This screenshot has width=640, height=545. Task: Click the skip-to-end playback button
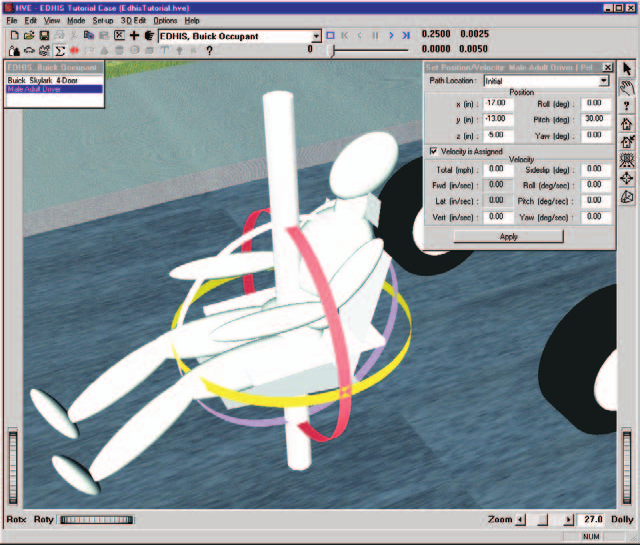tap(406, 36)
